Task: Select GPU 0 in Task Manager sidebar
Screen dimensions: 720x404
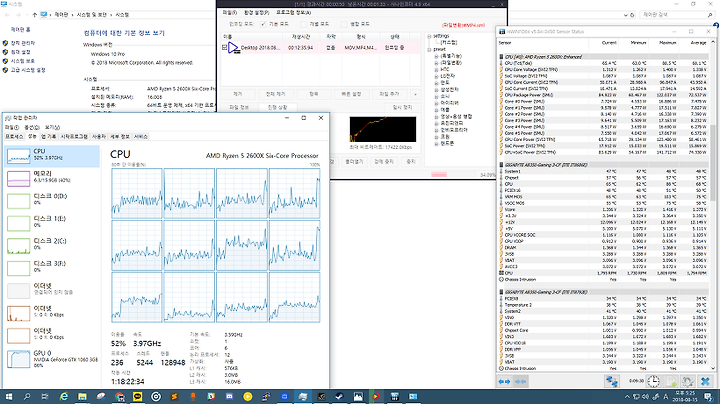Action: pyautogui.click(x=52, y=359)
